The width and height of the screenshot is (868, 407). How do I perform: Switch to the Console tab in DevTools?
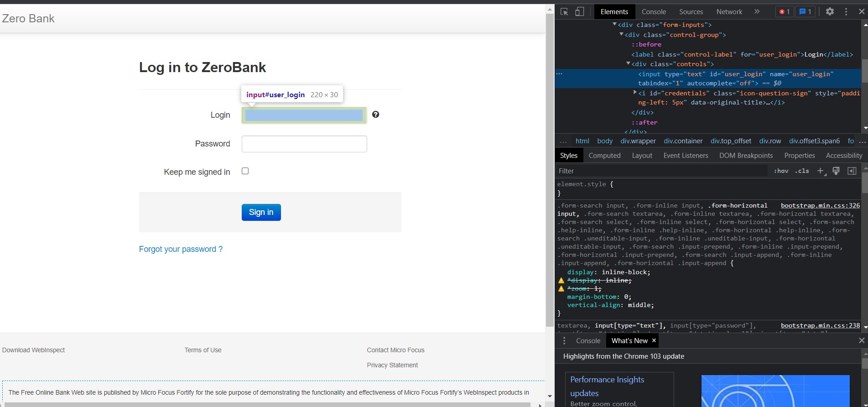coord(654,12)
